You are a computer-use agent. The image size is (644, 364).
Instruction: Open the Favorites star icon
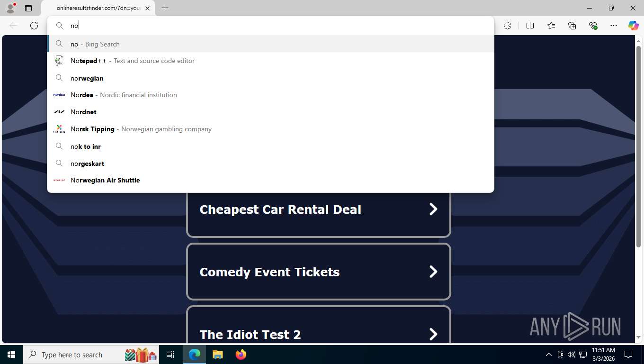coord(551,26)
